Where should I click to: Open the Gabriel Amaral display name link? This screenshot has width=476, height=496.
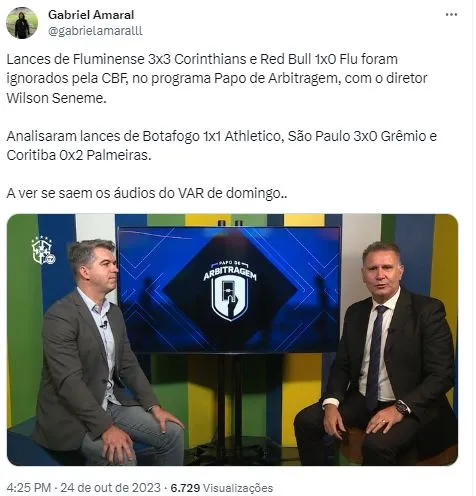pos(91,15)
